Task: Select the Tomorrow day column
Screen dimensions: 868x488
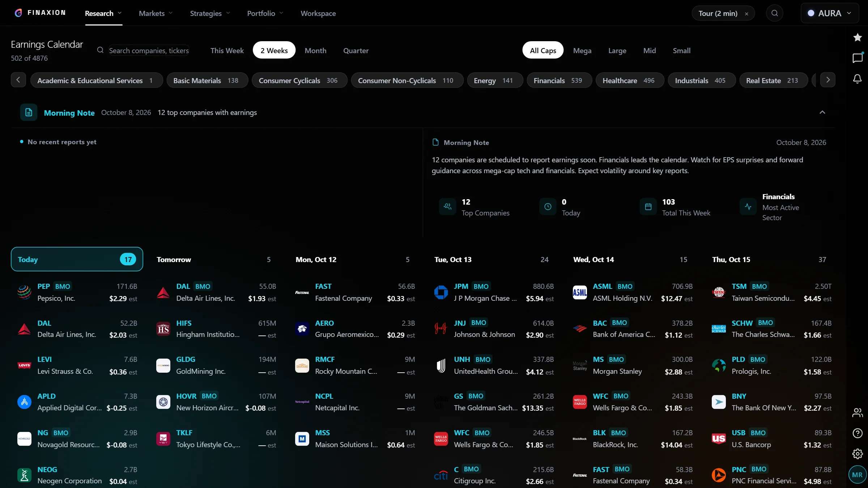Action: [x=216, y=259]
